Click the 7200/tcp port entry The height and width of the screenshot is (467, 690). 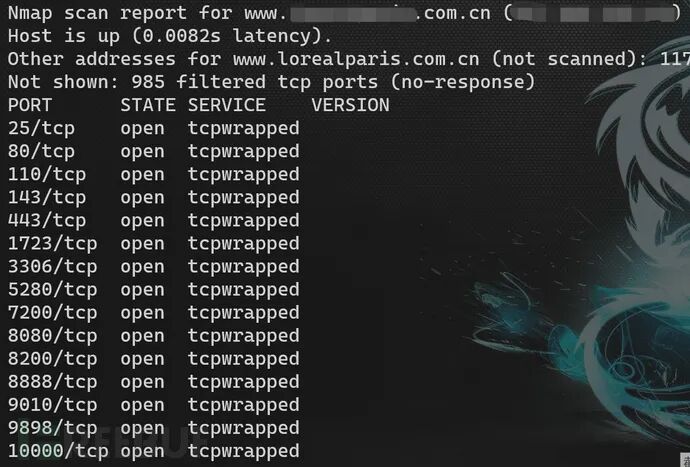[x=53, y=313]
